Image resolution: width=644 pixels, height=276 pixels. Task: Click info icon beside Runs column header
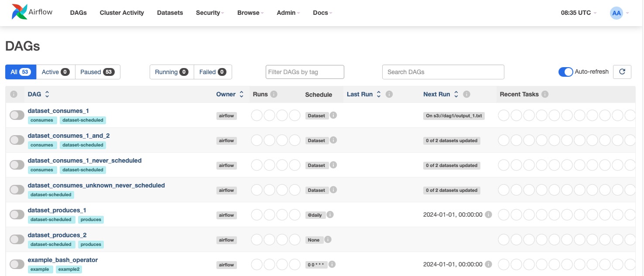point(274,94)
